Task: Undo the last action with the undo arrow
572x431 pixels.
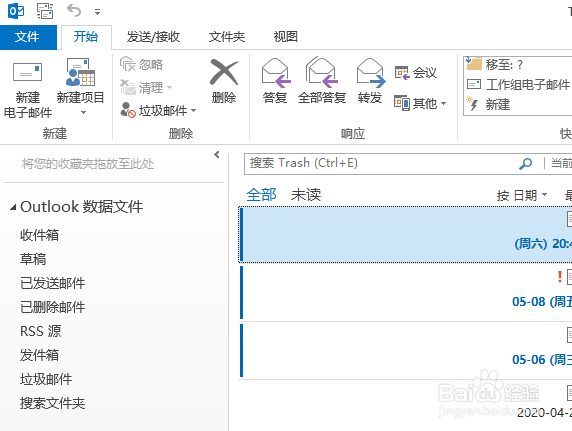Action: 74,11
